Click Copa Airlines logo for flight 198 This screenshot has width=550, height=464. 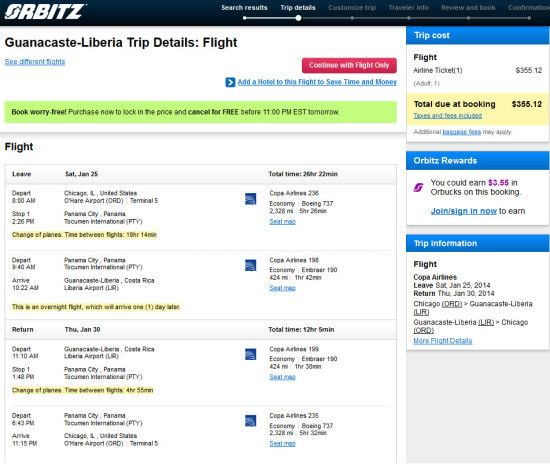(x=250, y=265)
